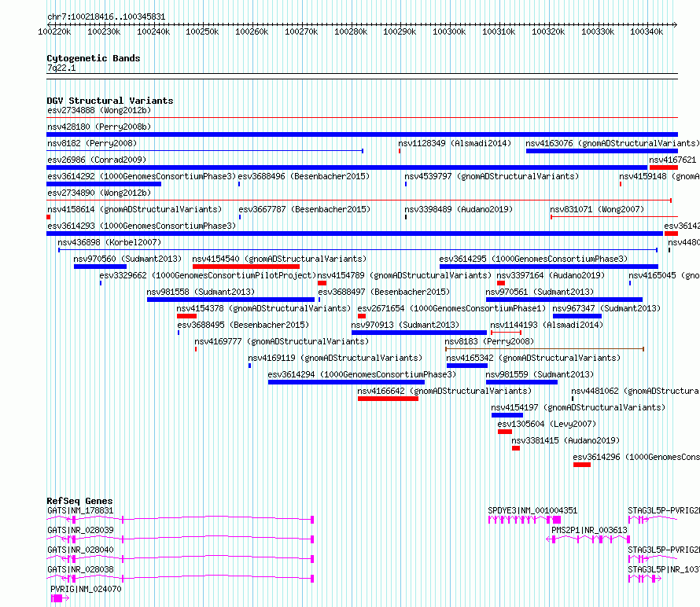Click the chr7:100218416..100345831 coordinate label
Viewport: 700px width, 607px height.
coord(106,17)
